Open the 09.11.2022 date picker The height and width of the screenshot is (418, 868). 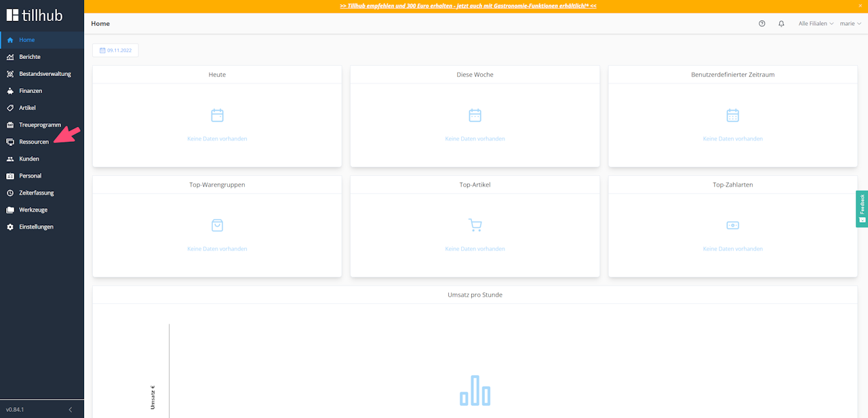(115, 50)
